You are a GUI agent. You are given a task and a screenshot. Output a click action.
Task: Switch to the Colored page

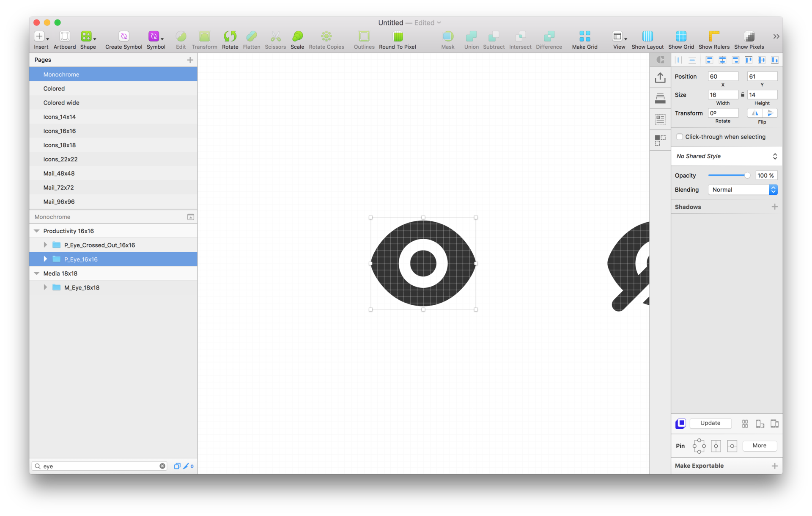point(54,88)
